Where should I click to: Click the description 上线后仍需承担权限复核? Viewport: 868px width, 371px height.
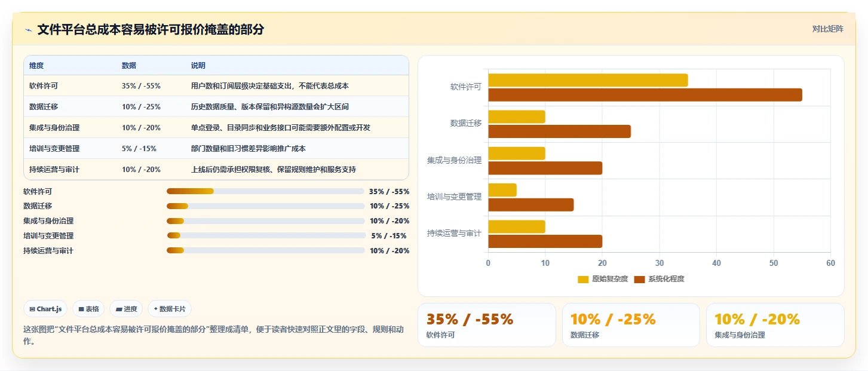pos(231,170)
